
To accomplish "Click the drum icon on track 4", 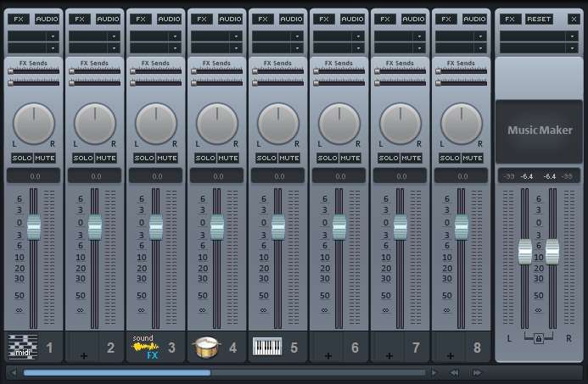I will pyautogui.click(x=206, y=347).
